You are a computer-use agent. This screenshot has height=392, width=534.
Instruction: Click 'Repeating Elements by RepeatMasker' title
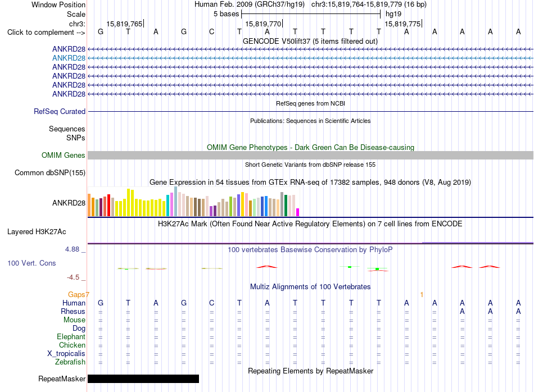(311, 371)
